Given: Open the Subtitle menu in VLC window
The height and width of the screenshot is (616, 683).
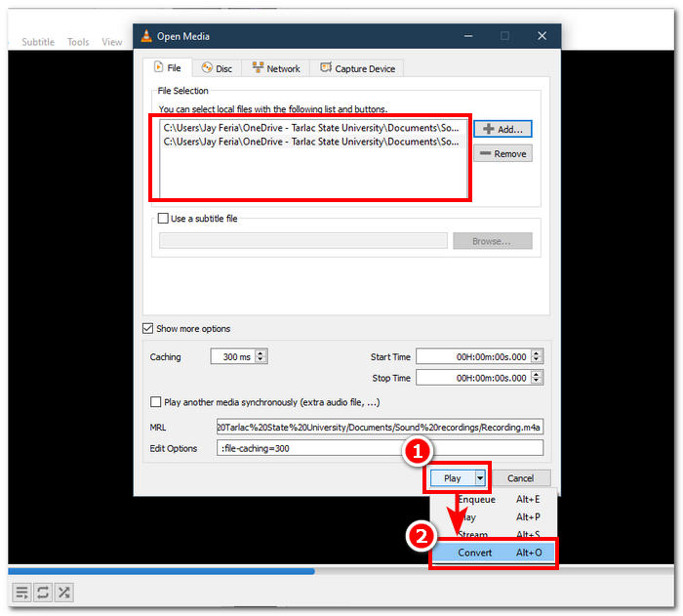Looking at the screenshot, I should [38, 42].
